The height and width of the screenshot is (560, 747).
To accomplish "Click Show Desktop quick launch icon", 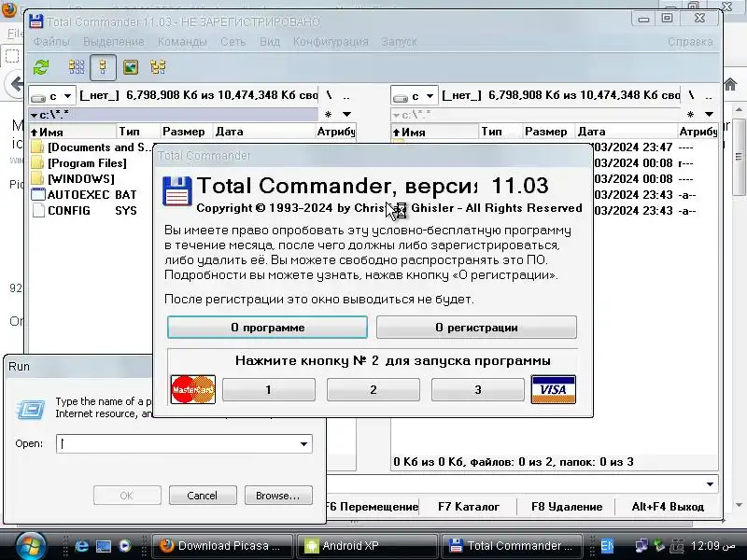I will pos(104,546).
